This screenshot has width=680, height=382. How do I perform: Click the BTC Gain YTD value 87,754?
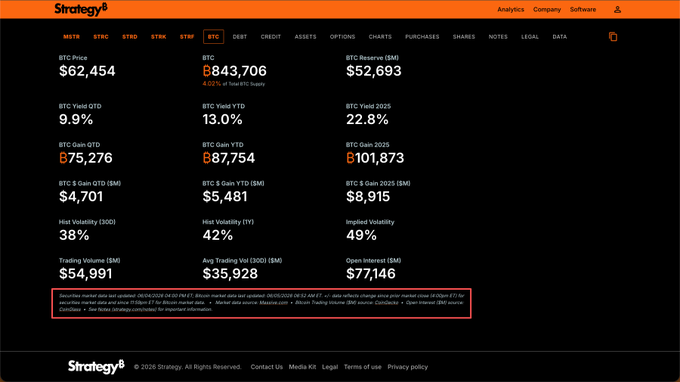(229, 158)
